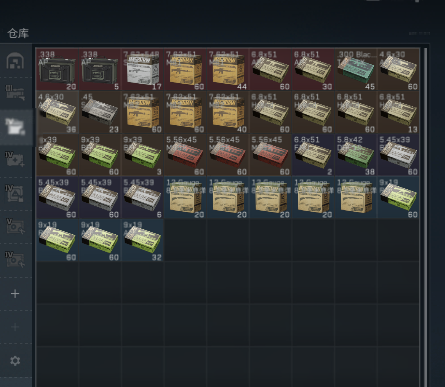Select the 5.45x39 box of 60 beside the 5.8x42
The width and height of the screenshot is (445, 387).
pyautogui.click(x=398, y=155)
